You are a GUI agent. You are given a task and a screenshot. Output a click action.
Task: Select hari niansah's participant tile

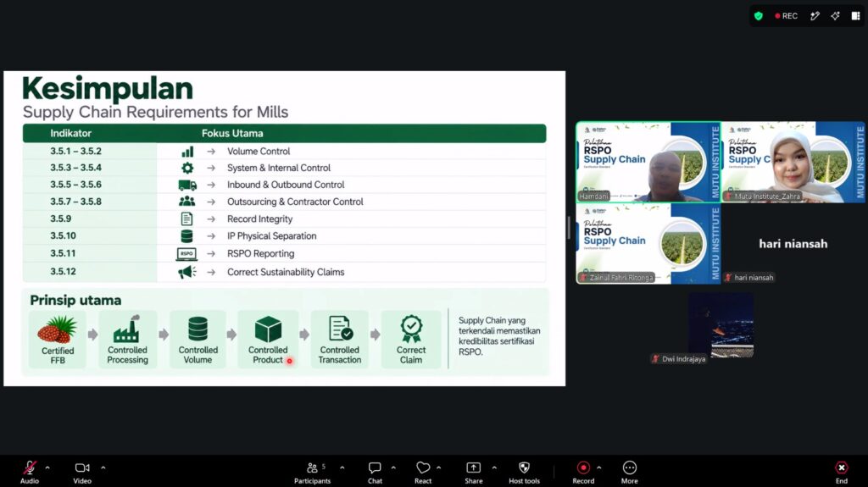click(x=793, y=244)
